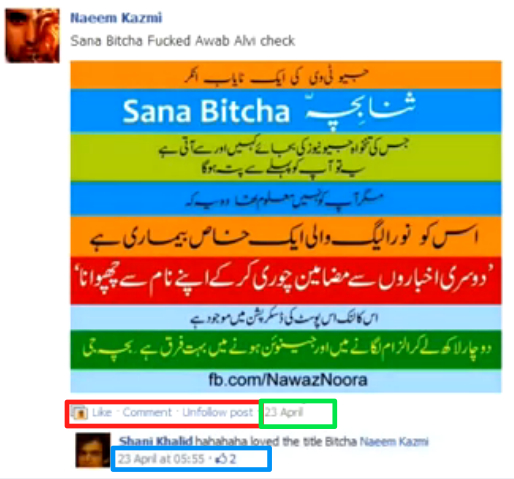Click the red banner inside the posted image
The image size is (514, 479).
[286, 280]
